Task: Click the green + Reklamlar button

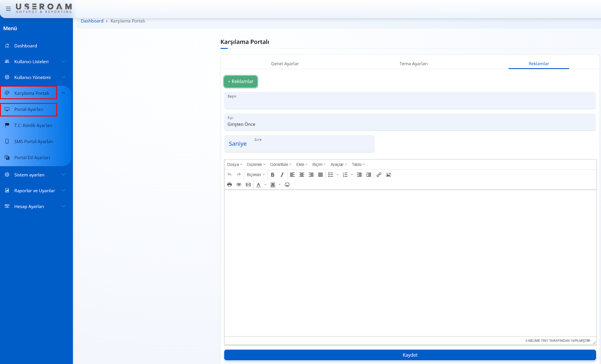Action: (241, 81)
